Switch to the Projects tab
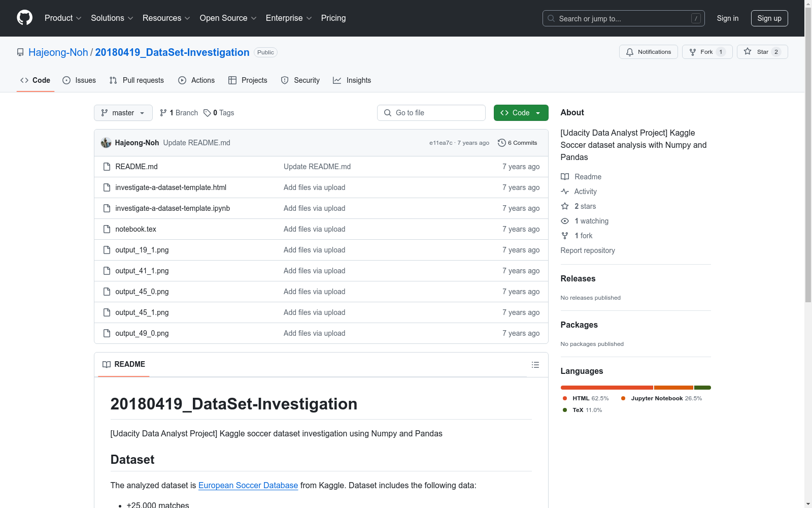812x508 pixels. click(248, 80)
